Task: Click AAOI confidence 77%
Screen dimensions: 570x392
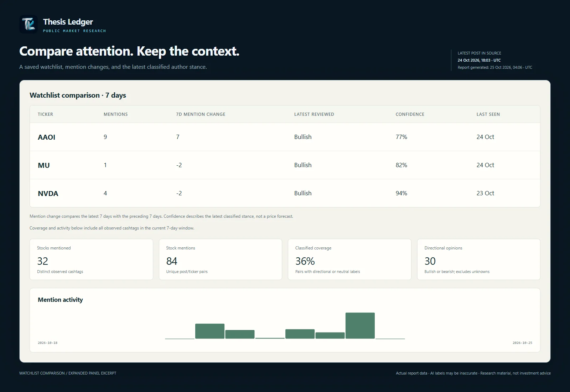Action: click(401, 137)
